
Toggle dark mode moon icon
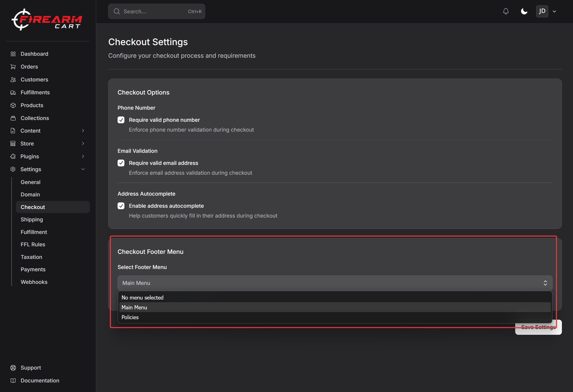tap(524, 11)
